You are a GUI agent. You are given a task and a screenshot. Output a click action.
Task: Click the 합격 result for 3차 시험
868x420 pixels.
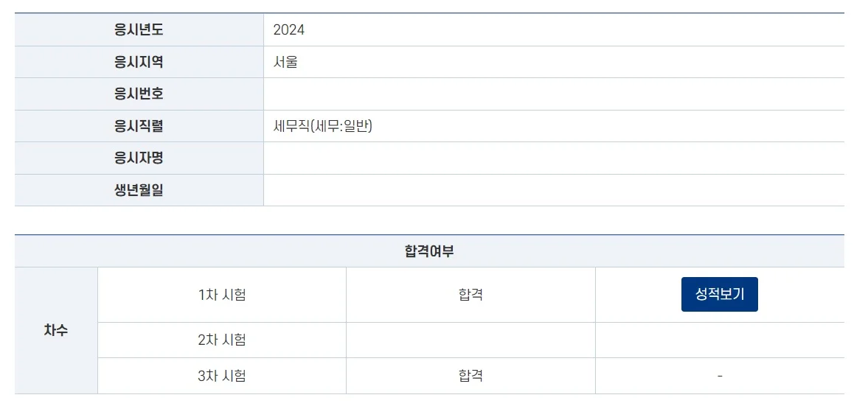pyautogui.click(x=471, y=376)
